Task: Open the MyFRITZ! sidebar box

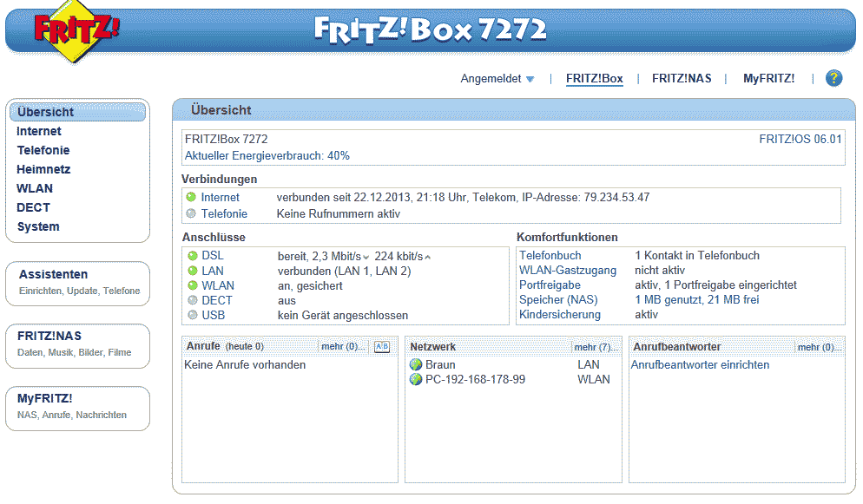Action: (77, 409)
